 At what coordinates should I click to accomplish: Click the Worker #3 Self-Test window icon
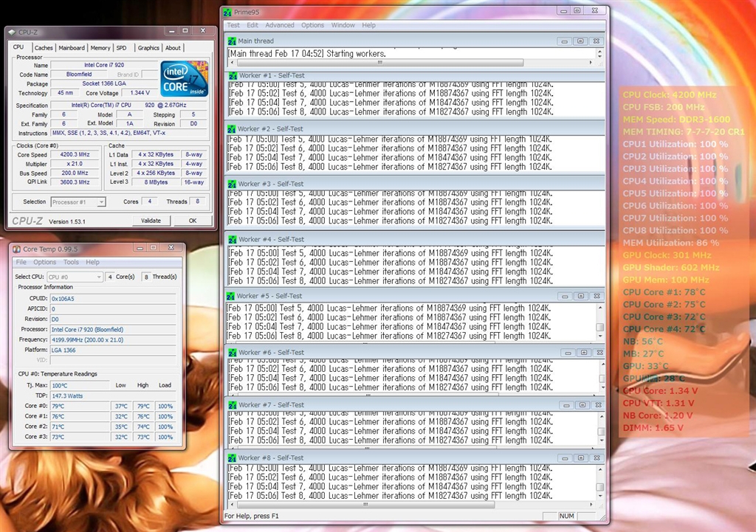231,184
